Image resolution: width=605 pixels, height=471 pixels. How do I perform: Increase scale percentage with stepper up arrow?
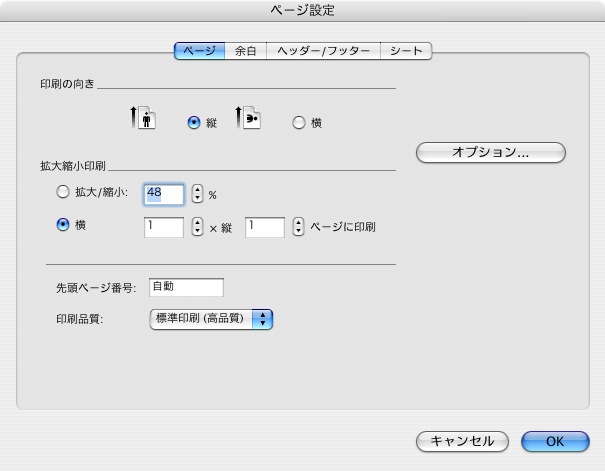[x=197, y=189]
